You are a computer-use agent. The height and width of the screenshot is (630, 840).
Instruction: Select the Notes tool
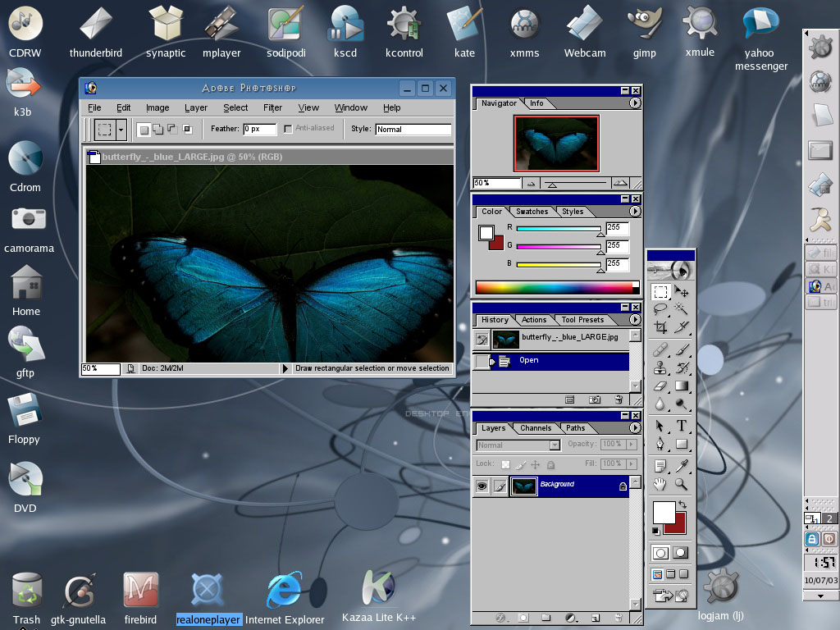tap(660, 466)
